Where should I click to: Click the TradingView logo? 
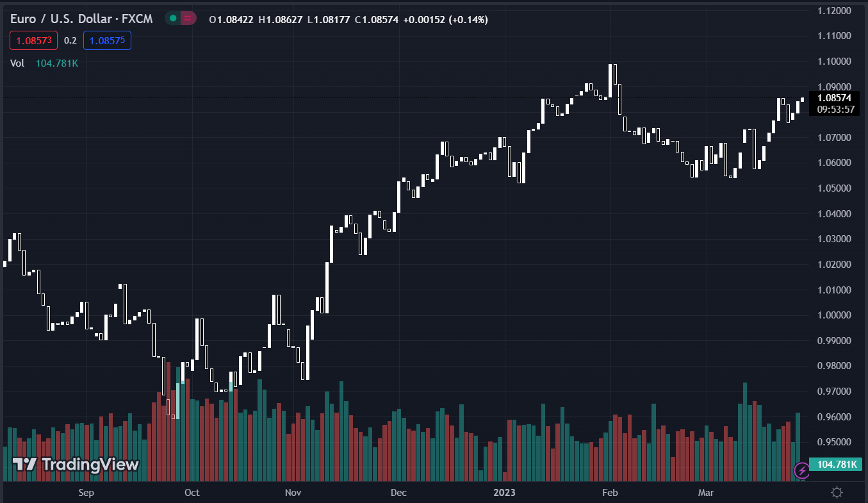[76, 465]
